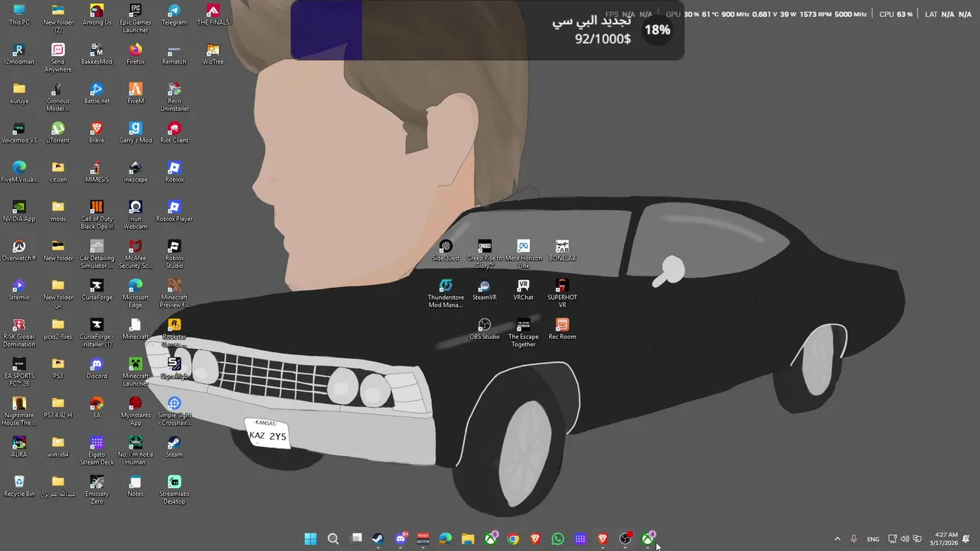The image size is (980, 551).
Task: Open SideQuest desktop shortcut
Action: [446, 249]
